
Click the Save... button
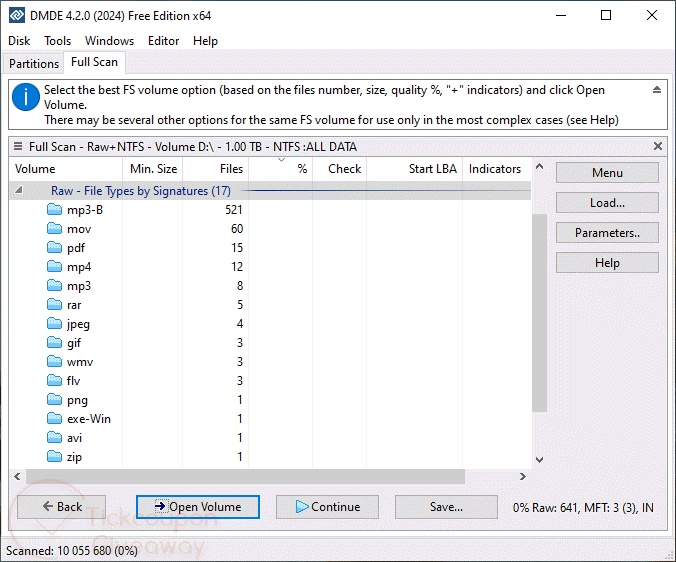click(x=446, y=507)
